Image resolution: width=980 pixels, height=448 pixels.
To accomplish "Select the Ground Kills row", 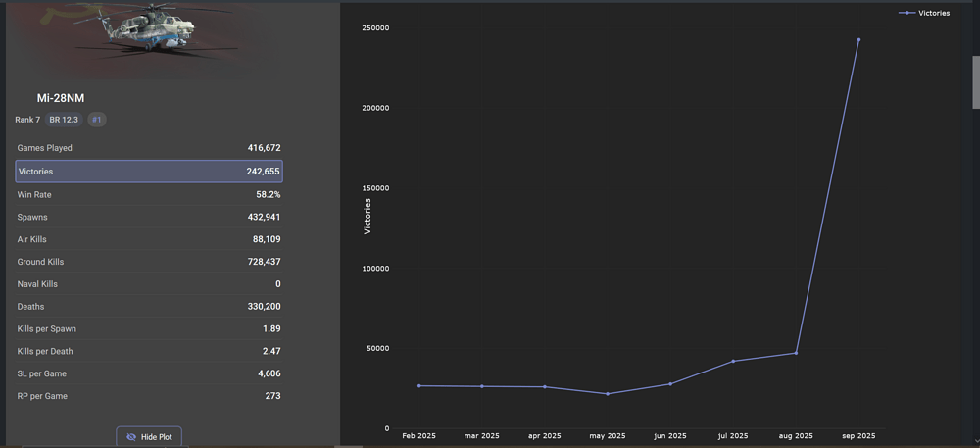I will (x=149, y=262).
